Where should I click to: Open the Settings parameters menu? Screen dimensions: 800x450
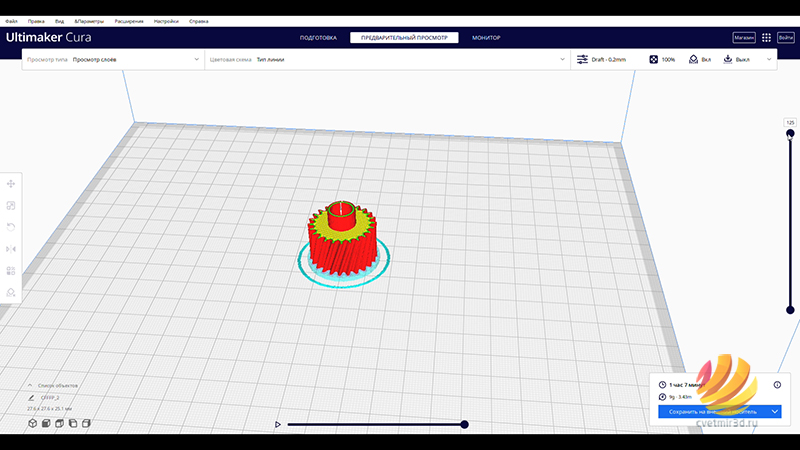(x=89, y=21)
